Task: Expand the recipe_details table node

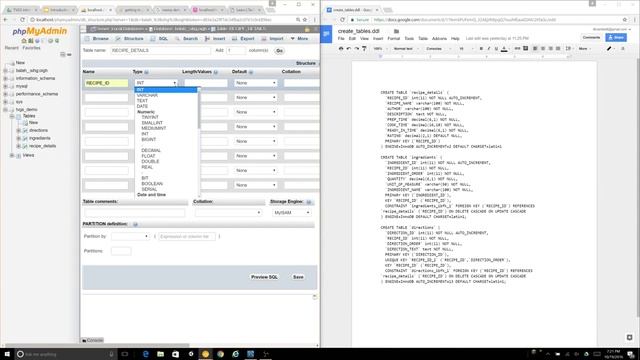Action: (18, 146)
